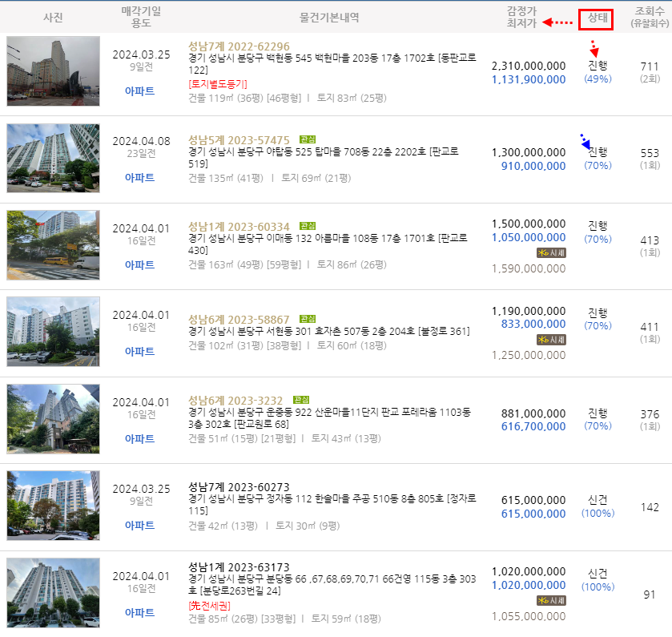Click market price value 1,590,000,000
The width and height of the screenshot is (672, 637).
(x=529, y=268)
